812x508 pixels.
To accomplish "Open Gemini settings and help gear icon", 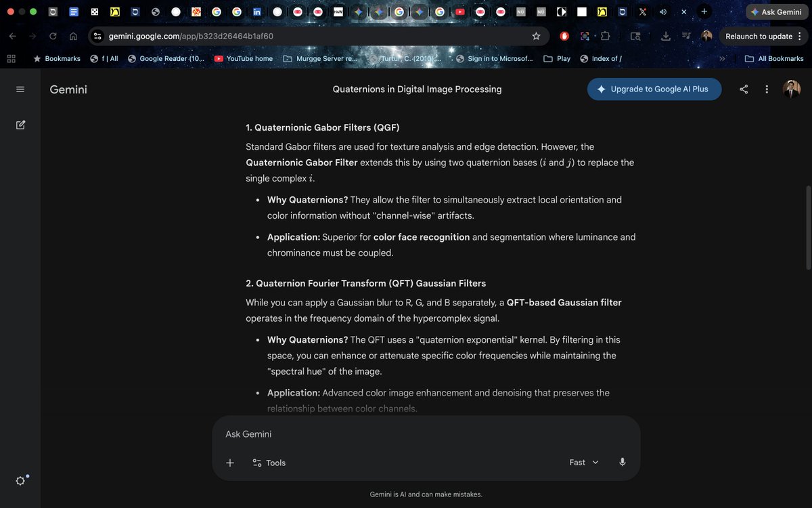I will click(20, 480).
